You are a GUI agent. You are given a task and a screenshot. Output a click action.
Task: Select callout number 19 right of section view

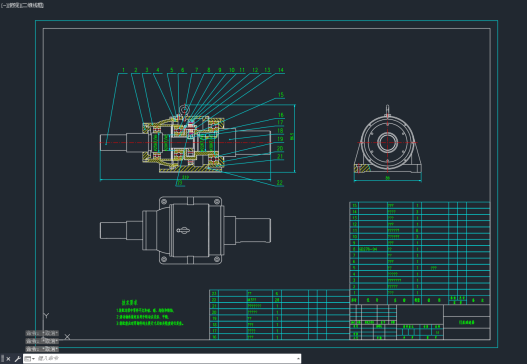click(x=280, y=139)
